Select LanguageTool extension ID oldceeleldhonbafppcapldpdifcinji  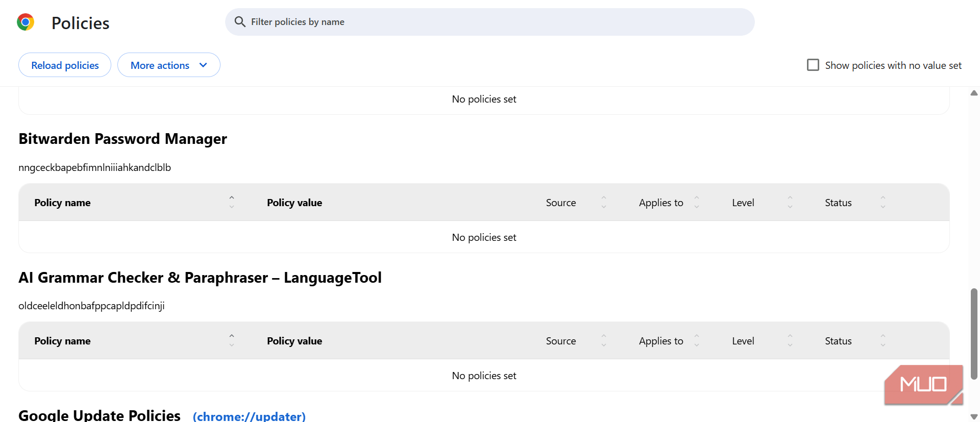click(91, 306)
